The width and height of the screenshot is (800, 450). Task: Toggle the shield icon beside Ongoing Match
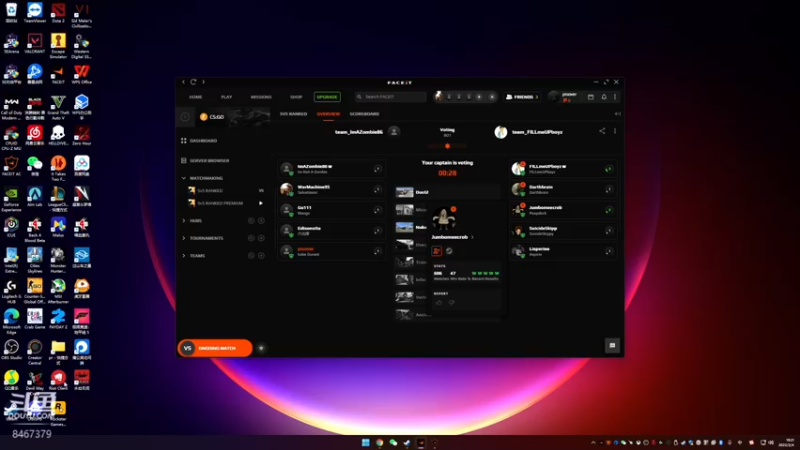(x=261, y=348)
